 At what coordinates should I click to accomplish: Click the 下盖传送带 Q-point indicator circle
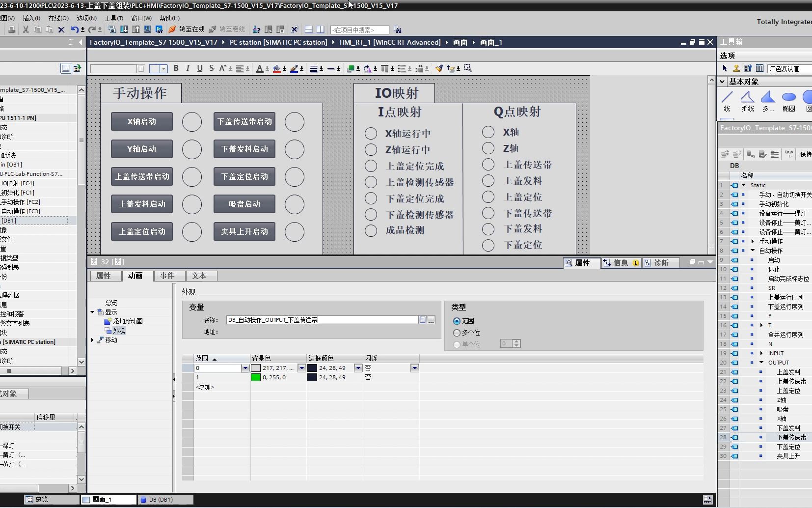point(488,213)
